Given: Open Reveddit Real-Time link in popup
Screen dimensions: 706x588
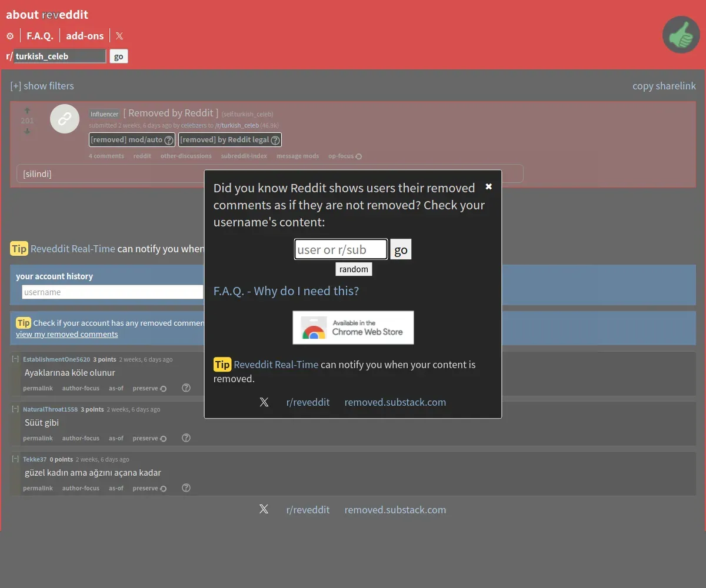Looking at the screenshot, I should tap(276, 365).
